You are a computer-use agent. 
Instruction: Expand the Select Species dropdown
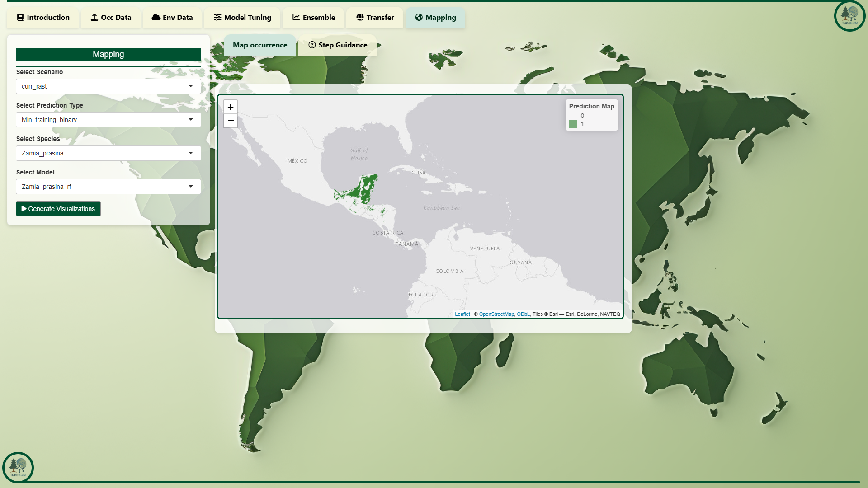pos(108,153)
